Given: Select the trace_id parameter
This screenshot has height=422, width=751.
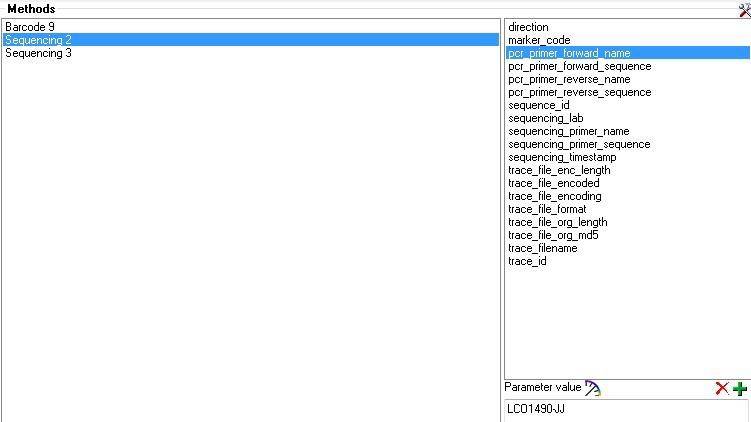Looking at the screenshot, I should click(527, 261).
